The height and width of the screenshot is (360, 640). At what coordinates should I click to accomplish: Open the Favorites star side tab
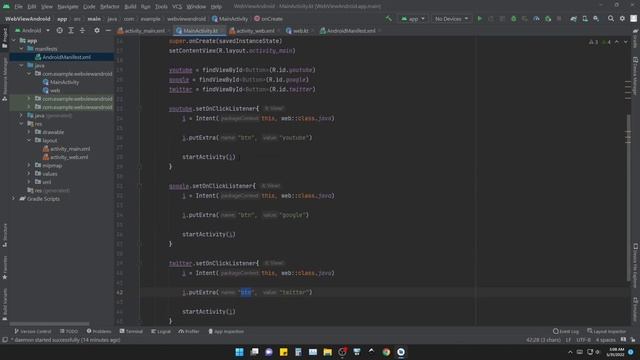click(x=4, y=268)
